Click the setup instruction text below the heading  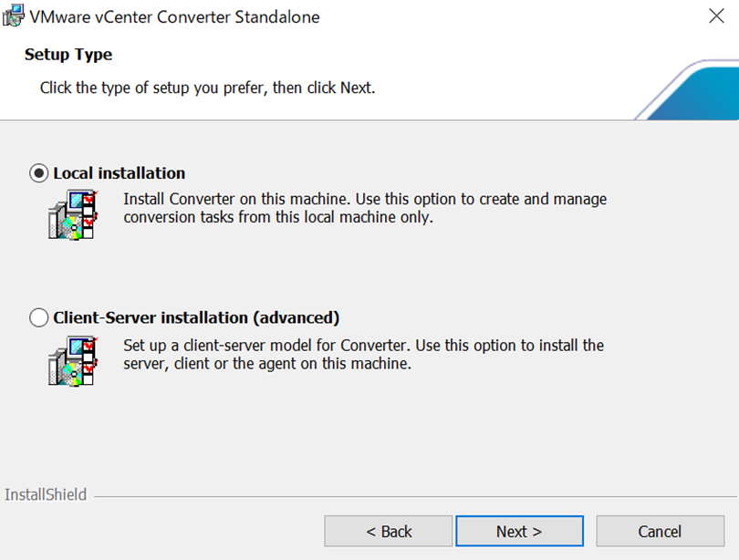click(207, 88)
